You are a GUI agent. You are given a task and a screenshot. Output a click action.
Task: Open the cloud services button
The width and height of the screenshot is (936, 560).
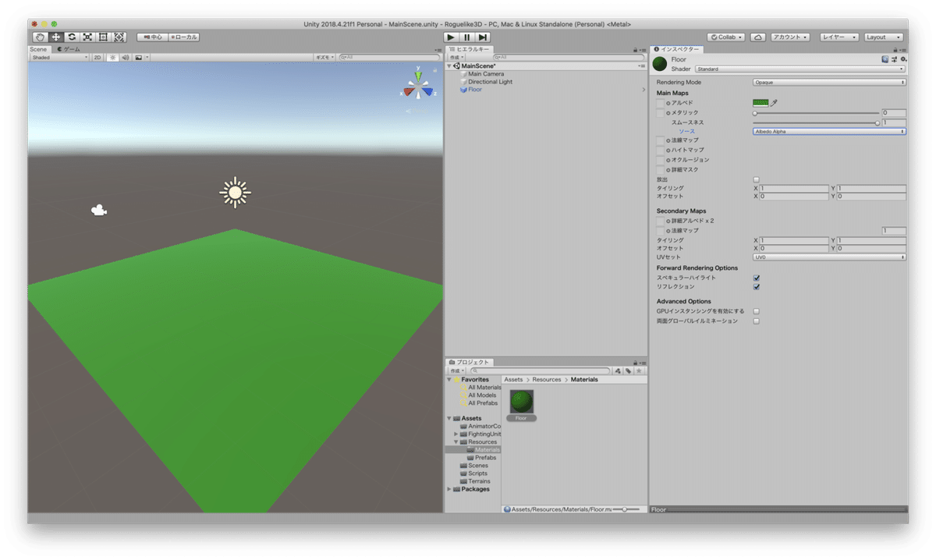click(757, 37)
